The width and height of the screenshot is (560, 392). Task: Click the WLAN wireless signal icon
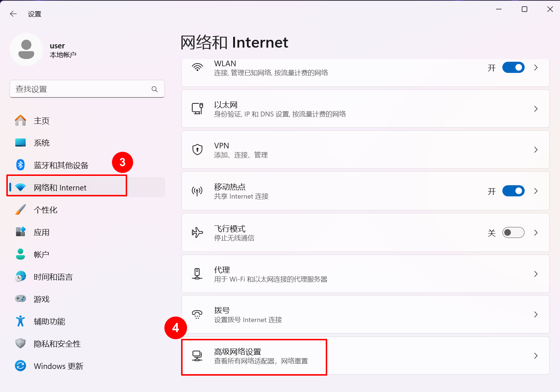(197, 67)
